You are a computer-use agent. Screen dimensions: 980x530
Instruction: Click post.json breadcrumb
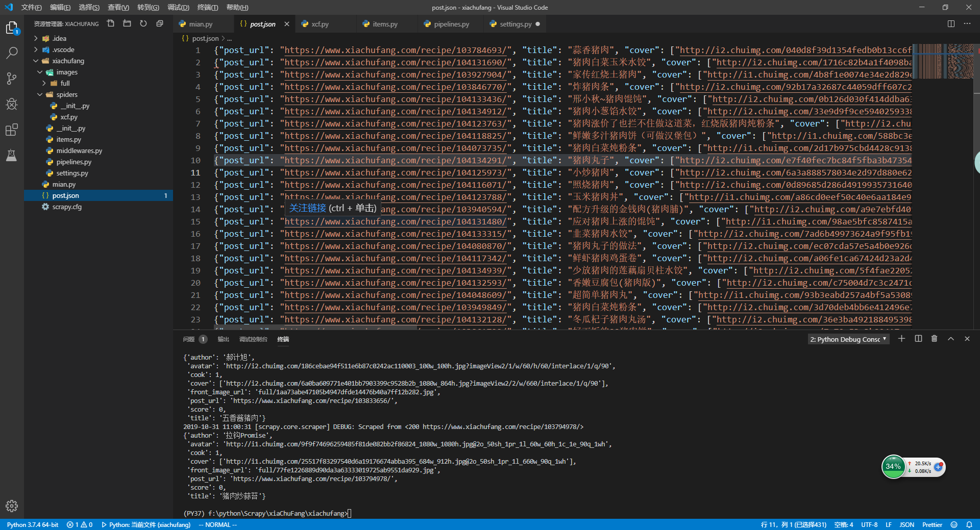point(205,38)
